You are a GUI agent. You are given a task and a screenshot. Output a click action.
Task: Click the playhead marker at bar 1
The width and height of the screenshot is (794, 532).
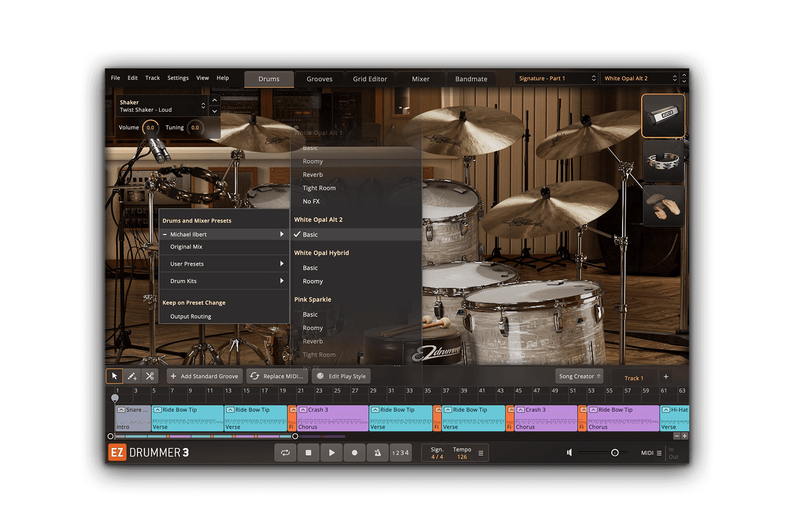point(115,398)
